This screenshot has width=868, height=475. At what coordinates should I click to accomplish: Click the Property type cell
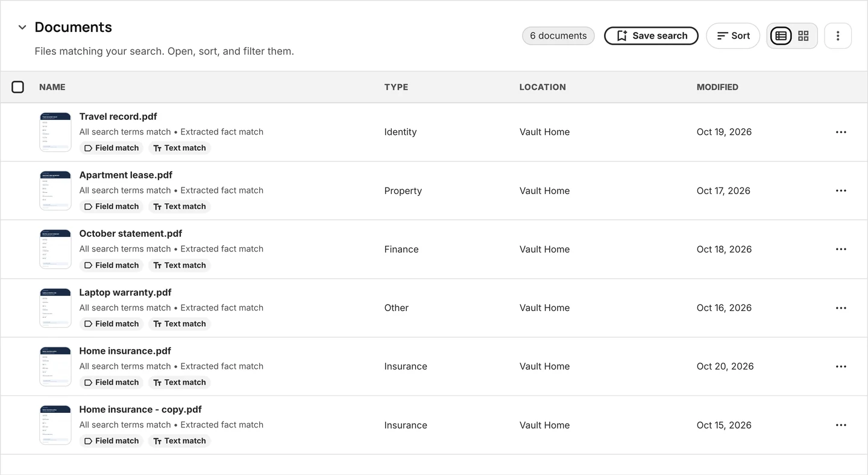tap(403, 190)
